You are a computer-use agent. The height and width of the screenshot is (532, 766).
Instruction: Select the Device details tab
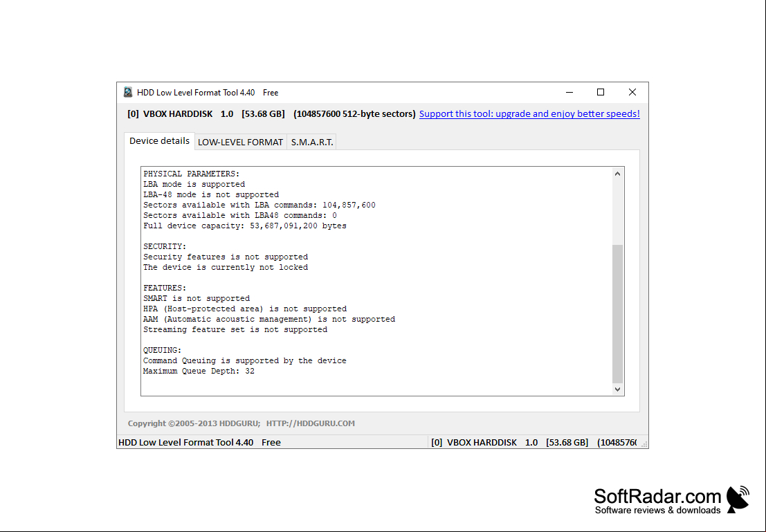pos(159,140)
